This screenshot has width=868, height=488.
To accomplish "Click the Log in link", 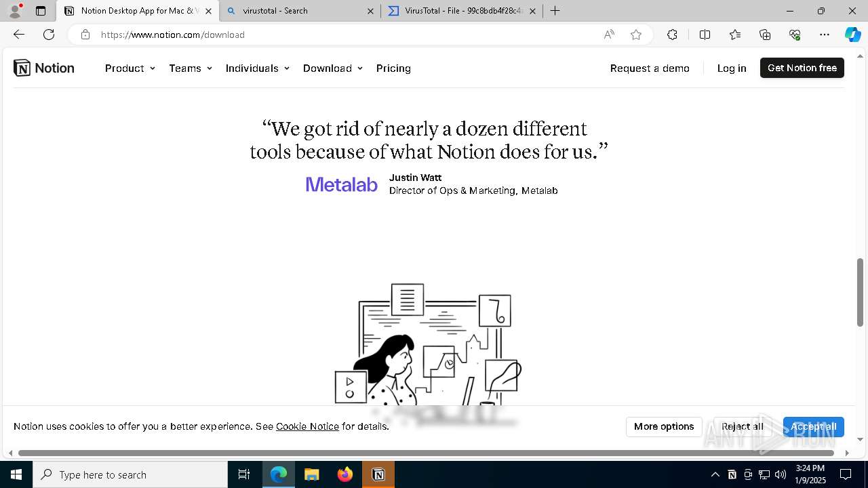I will pos(732,68).
